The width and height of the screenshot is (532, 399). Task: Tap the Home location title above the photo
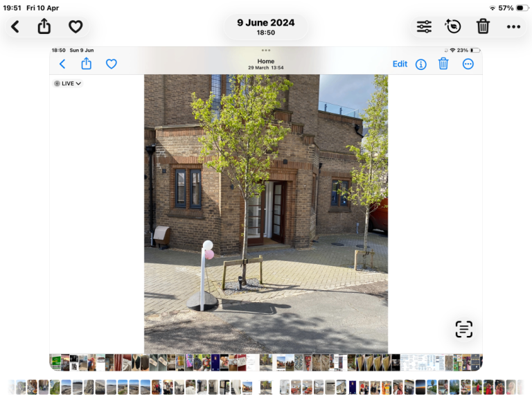click(x=266, y=62)
